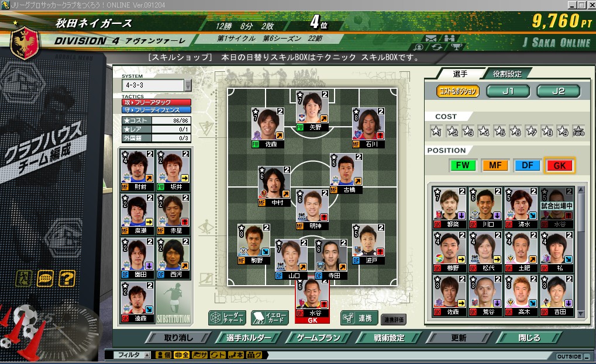Select the cost star 5 filter
The height and width of the screenshot is (364, 596).
point(499,131)
